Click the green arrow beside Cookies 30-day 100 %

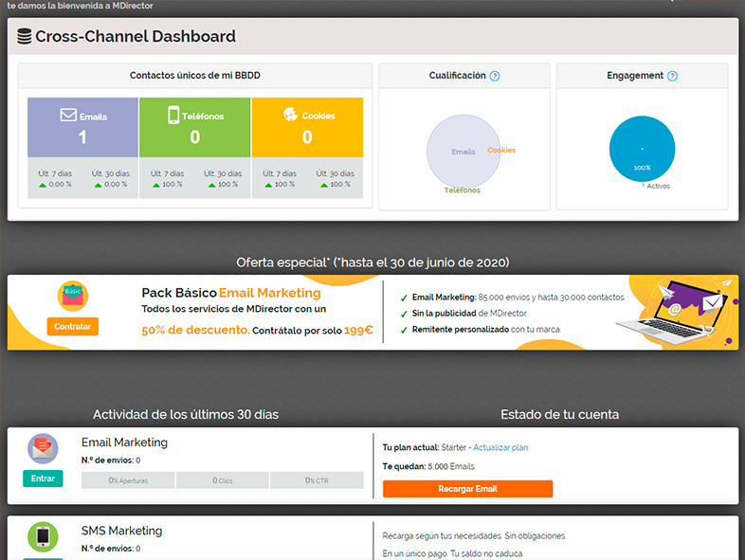tap(323, 185)
